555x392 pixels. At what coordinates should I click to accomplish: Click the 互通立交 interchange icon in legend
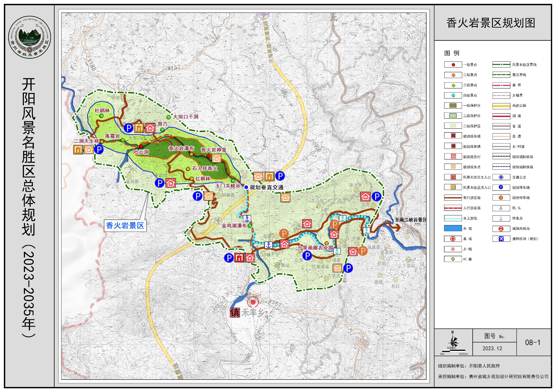click(501, 177)
